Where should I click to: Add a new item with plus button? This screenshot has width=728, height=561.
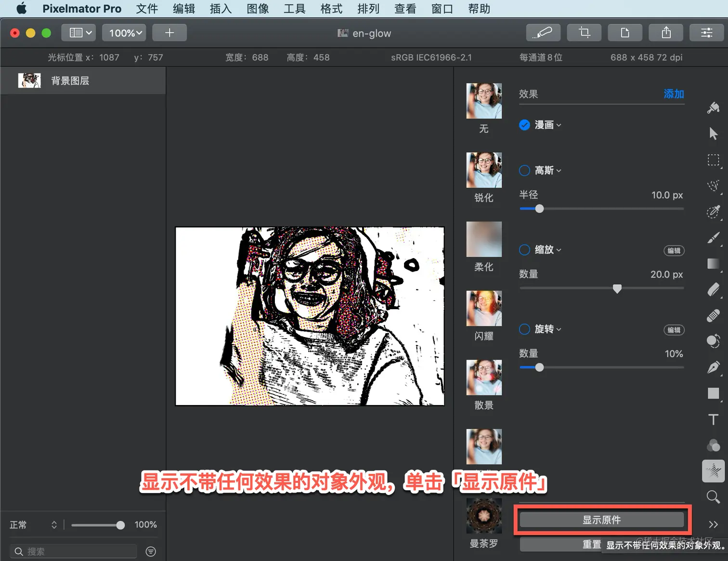[169, 33]
